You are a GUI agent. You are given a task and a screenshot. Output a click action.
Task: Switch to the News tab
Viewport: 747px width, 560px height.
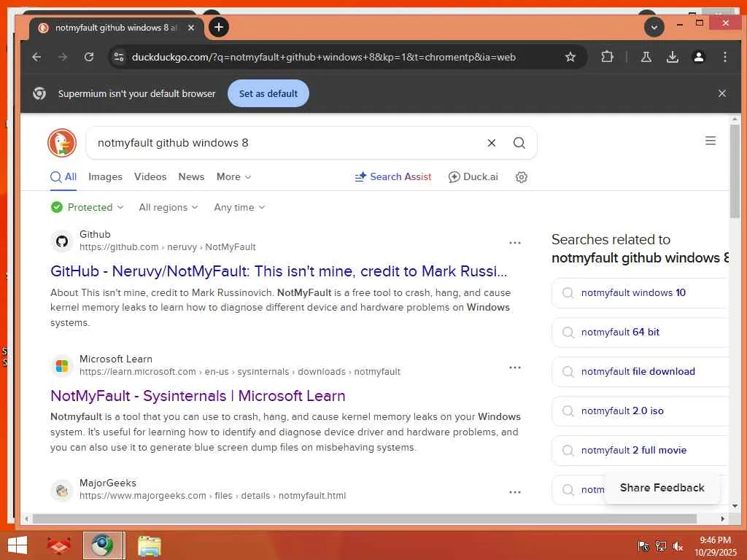[191, 176]
